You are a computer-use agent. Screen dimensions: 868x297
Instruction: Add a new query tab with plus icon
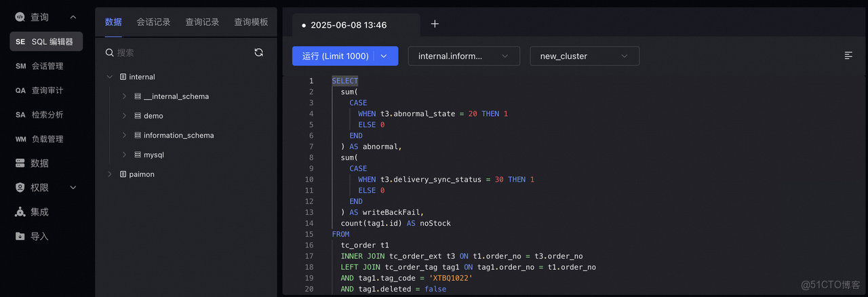tap(435, 24)
